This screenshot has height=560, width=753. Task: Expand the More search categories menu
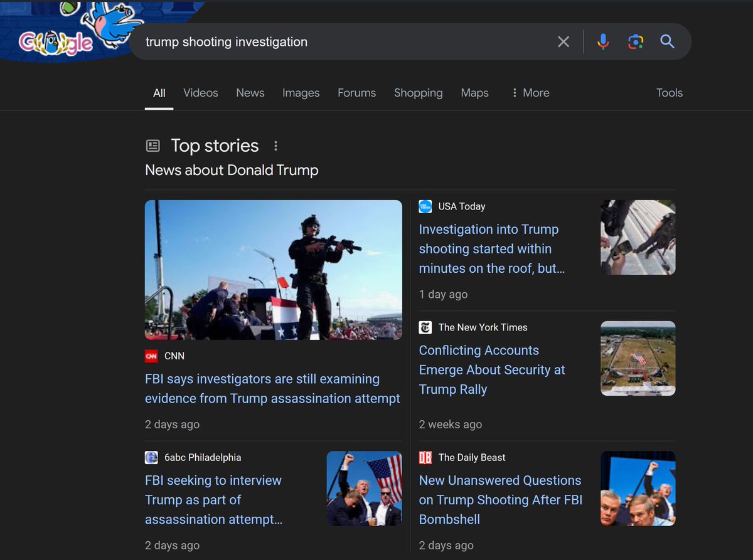click(530, 93)
